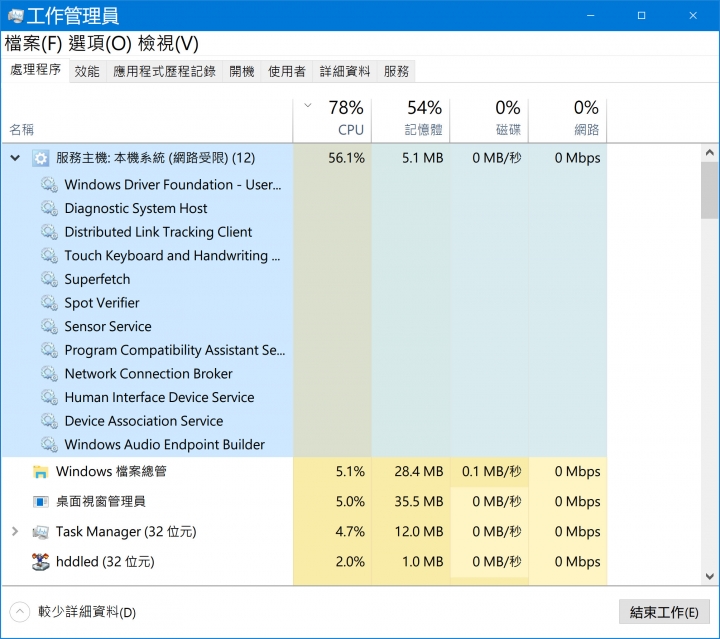Image resolution: width=720 pixels, height=639 pixels.
Task: Sort by the 名稱 column header
Action: click(147, 120)
